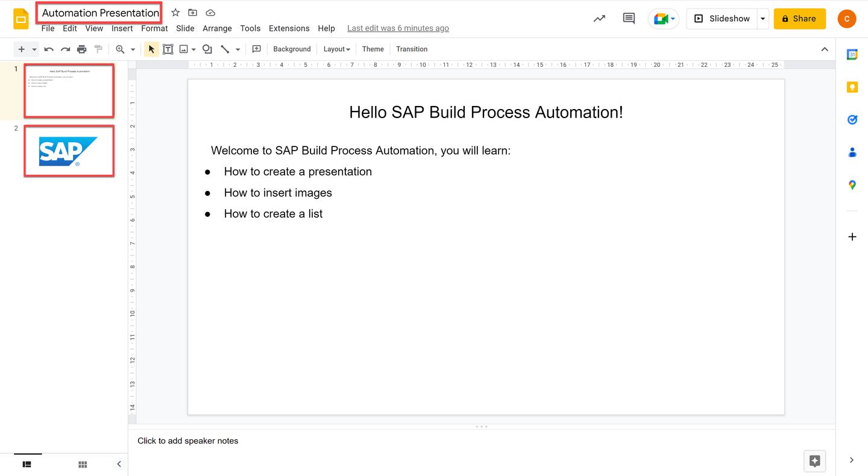This screenshot has width=868, height=476.
Task: Click the 'Hello SAP Build Process Automation!' title
Action: click(x=486, y=112)
